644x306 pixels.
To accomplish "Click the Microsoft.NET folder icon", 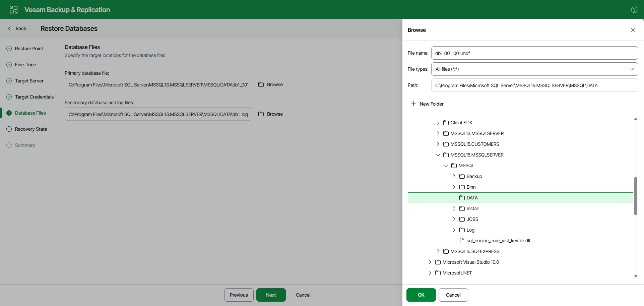I will [x=438, y=273].
